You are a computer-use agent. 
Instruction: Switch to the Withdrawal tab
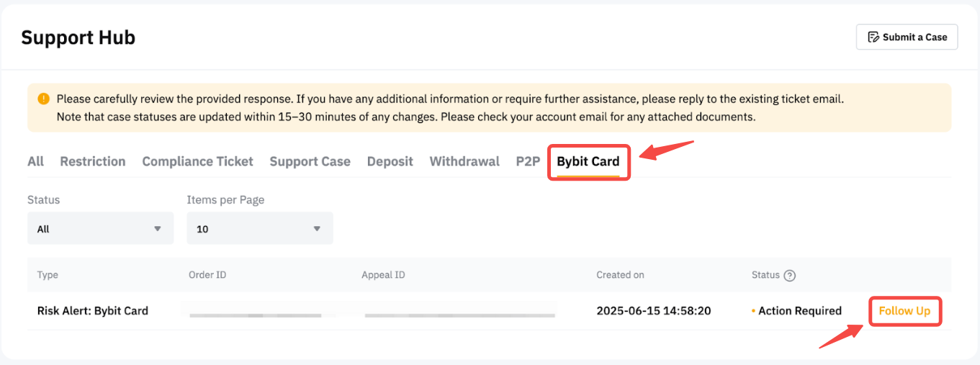tap(464, 161)
